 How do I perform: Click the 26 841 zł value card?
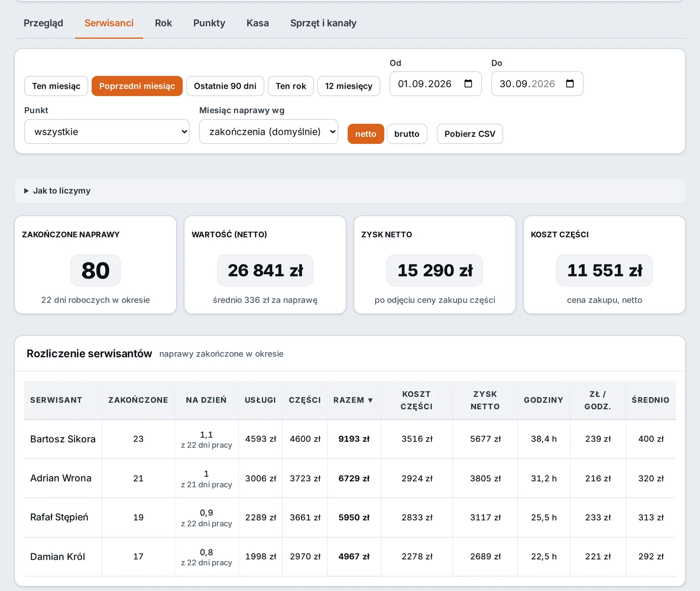click(265, 270)
